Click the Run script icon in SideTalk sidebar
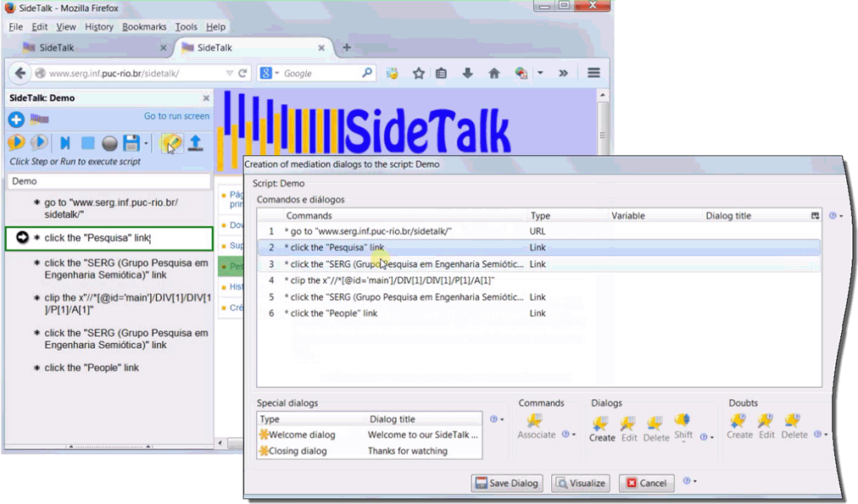Viewport: 858px width, 504px height. [x=16, y=142]
